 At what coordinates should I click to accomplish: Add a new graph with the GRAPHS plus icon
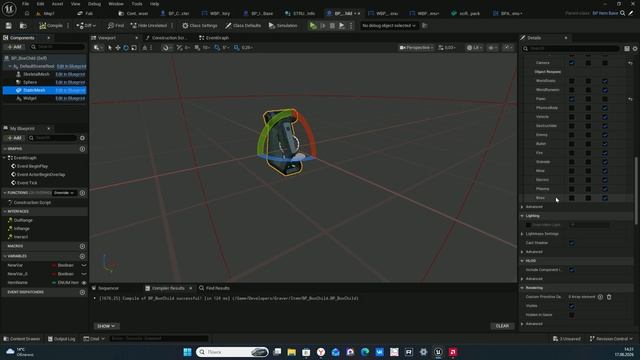click(x=82, y=149)
